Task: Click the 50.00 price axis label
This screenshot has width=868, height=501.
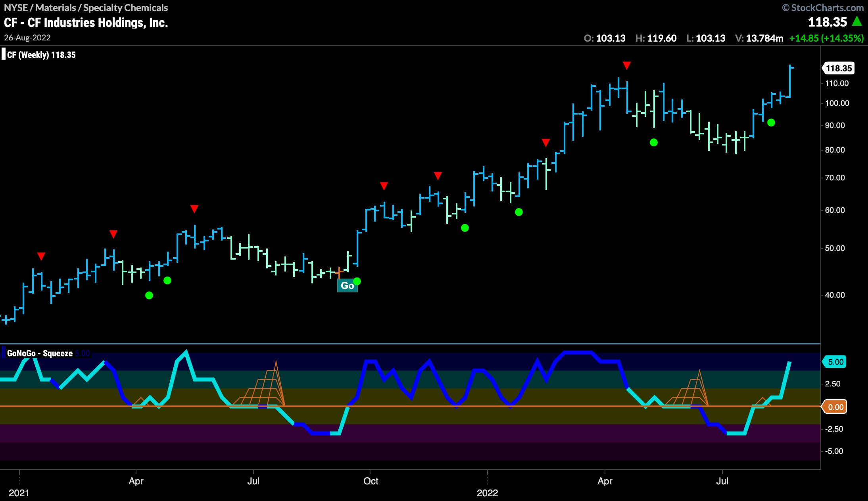Action: click(x=835, y=249)
